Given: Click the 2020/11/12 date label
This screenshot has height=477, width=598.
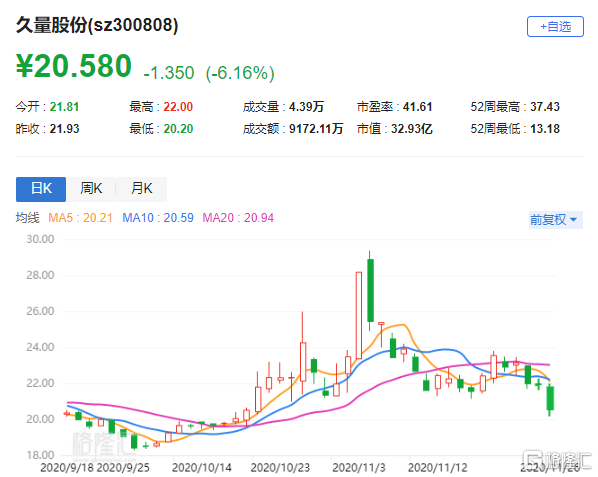Looking at the screenshot, I should click(x=437, y=468).
